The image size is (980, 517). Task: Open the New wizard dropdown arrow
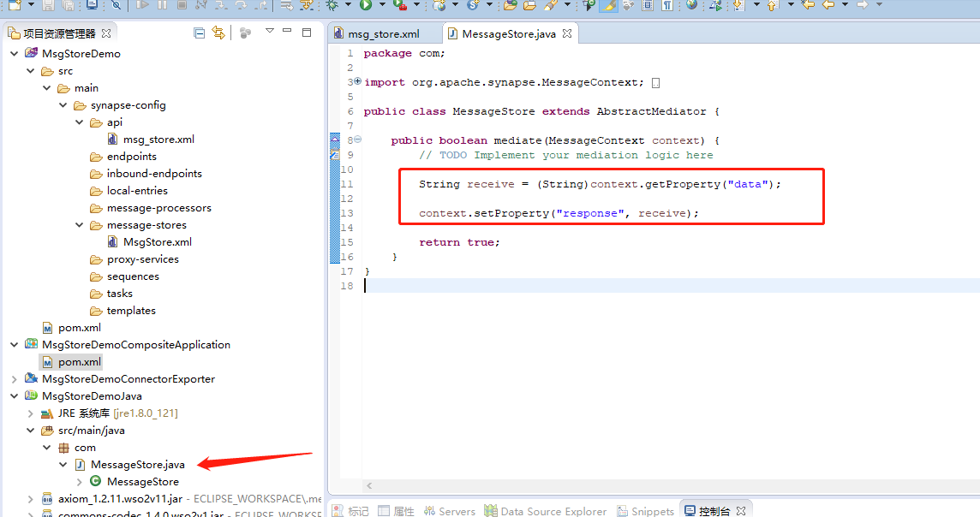pyautogui.click(x=31, y=4)
